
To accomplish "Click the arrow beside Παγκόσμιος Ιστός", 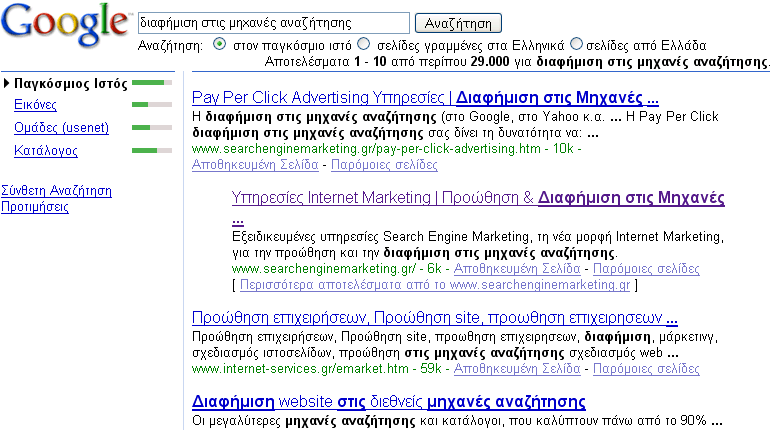I will [6, 83].
